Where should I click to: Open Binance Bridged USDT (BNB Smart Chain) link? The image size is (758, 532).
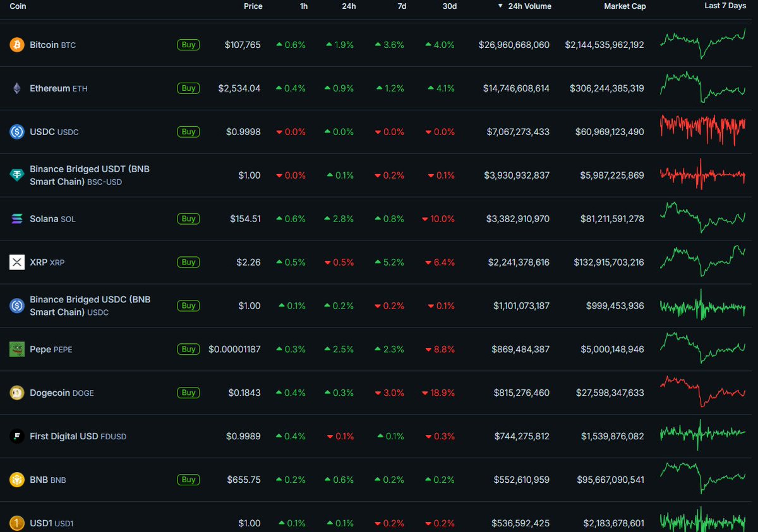90,175
